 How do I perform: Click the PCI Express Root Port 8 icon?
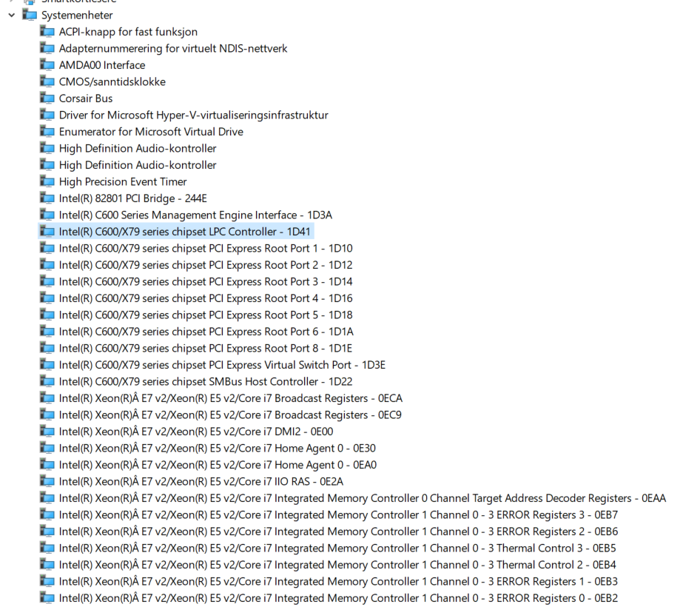tap(47, 347)
